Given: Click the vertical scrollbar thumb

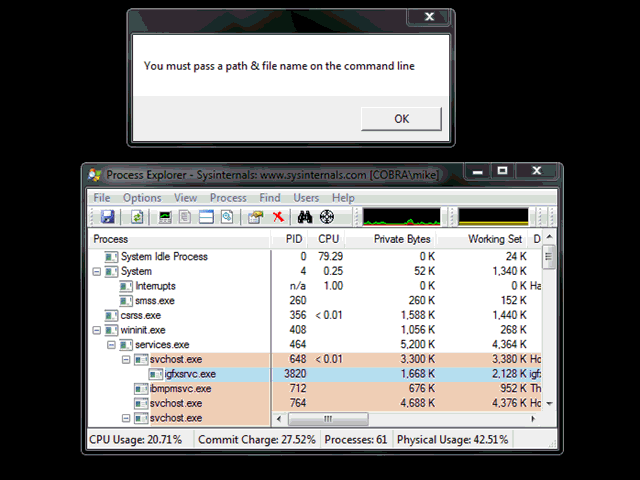Looking at the screenshot, I should click(549, 257).
